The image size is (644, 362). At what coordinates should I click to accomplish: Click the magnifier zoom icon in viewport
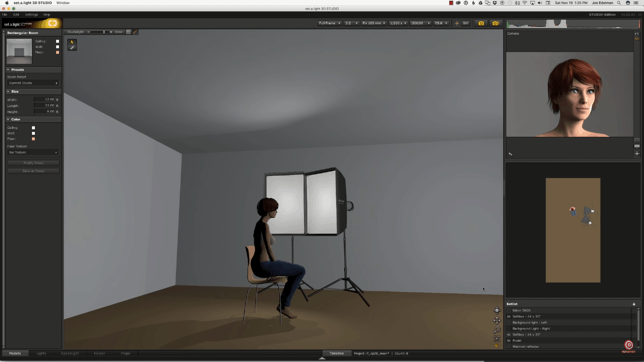pos(497,330)
